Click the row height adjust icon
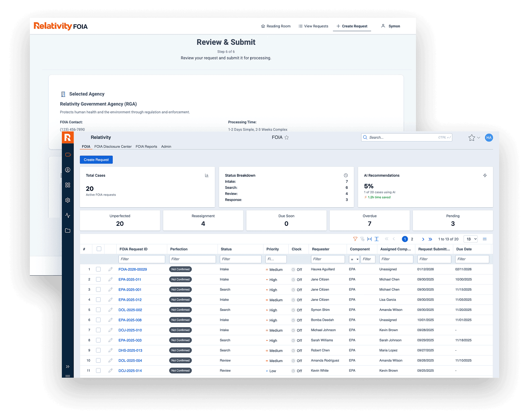 376,239
